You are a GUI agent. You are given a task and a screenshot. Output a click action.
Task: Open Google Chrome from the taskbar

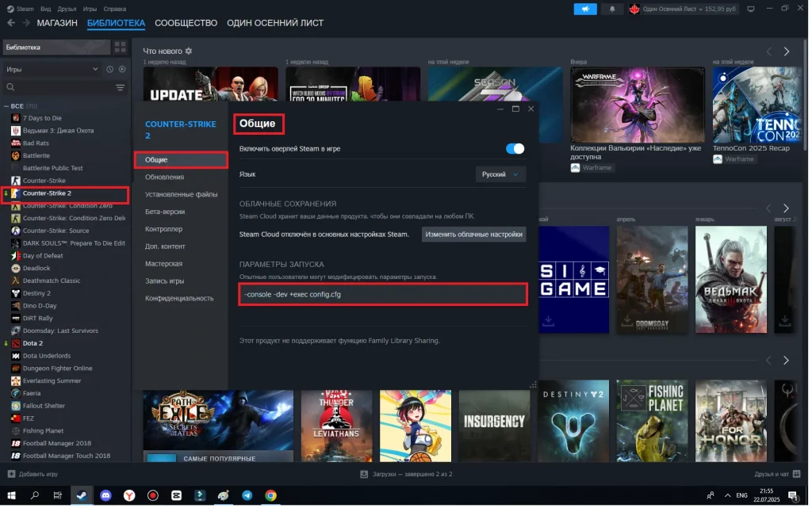pyautogui.click(x=270, y=495)
